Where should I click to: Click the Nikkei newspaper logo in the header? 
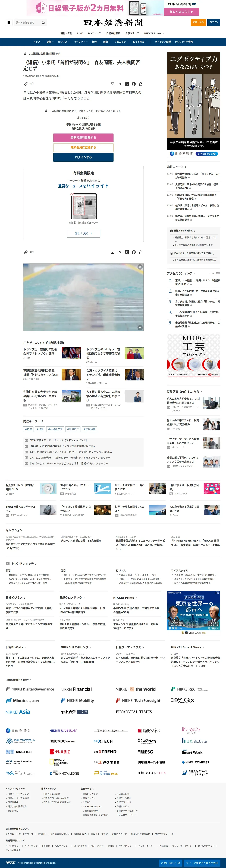pyautogui.click(x=113, y=23)
